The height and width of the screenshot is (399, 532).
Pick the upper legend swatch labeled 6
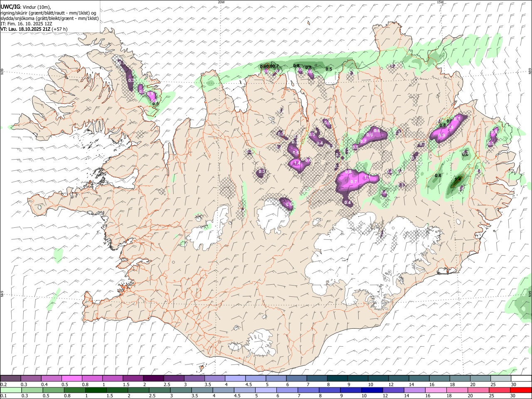coord(296,379)
